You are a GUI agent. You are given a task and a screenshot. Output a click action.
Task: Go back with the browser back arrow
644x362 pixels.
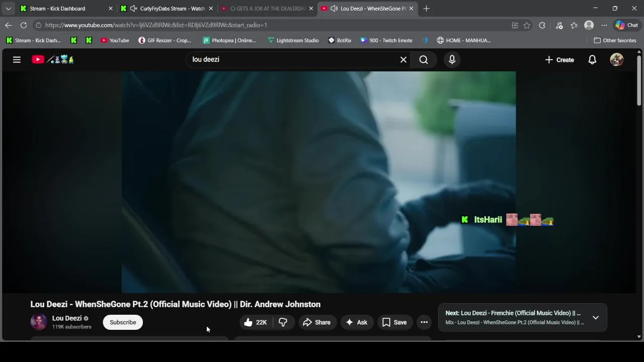coord(9,25)
